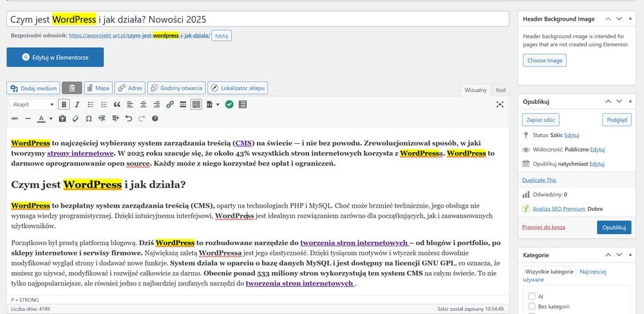The height and width of the screenshot is (314, 644).
Task: Click the Godziny otwarcia button
Action: [x=176, y=88]
